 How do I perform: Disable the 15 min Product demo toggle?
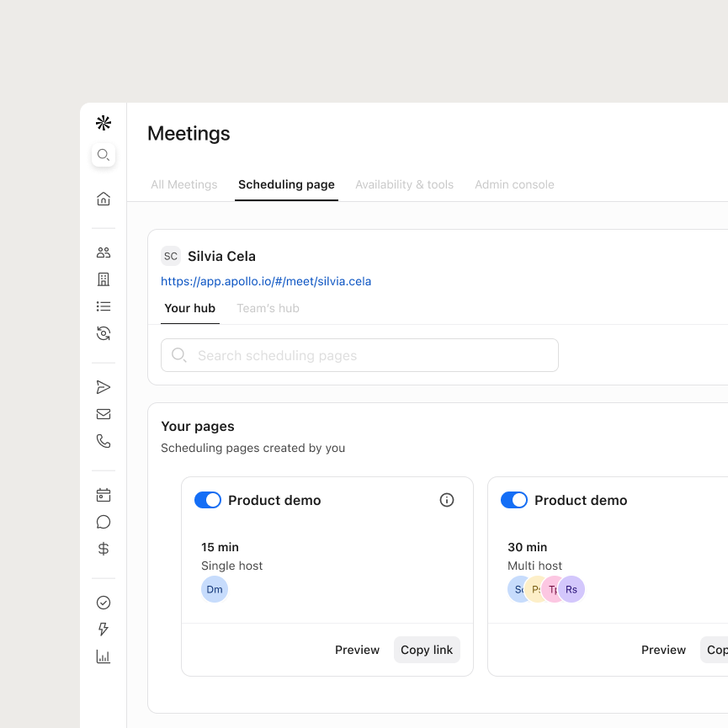(x=207, y=500)
